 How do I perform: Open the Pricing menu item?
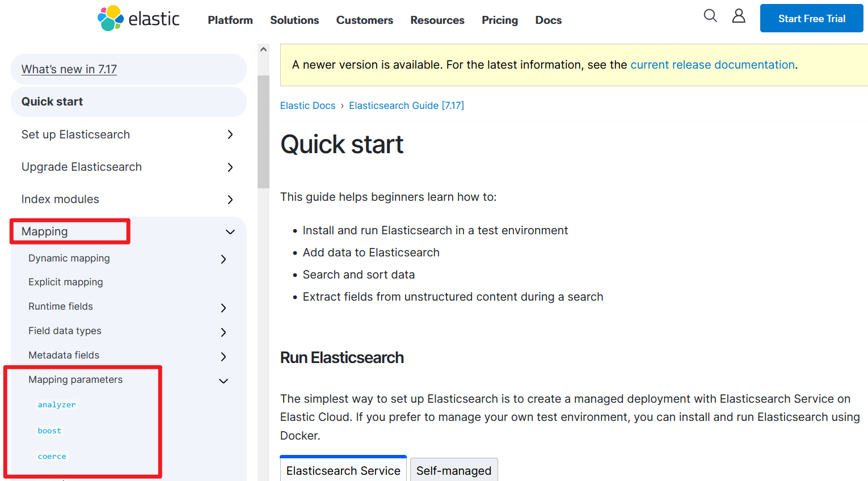pyautogui.click(x=500, y=20)
